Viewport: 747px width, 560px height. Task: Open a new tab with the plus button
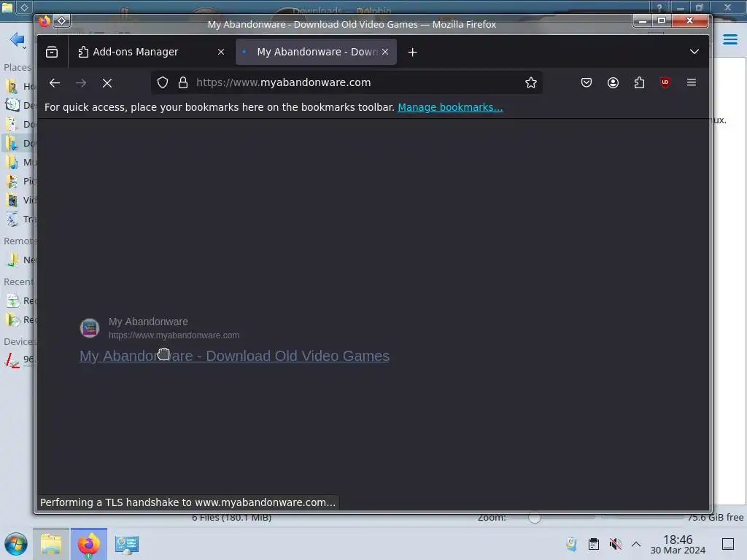(x=413, y=52)
